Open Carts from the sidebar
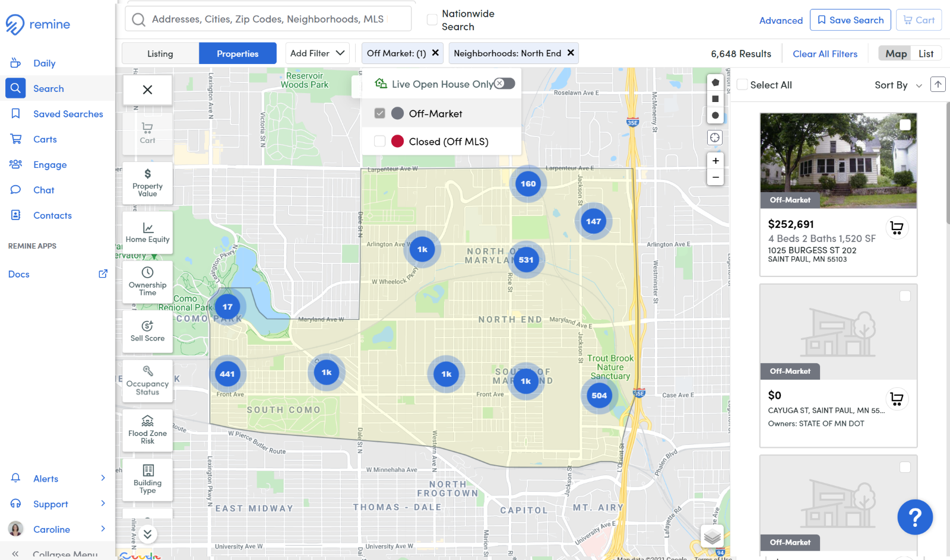This screenshot has width=950, height=560. pyautogui.click(x=45, y=139)
